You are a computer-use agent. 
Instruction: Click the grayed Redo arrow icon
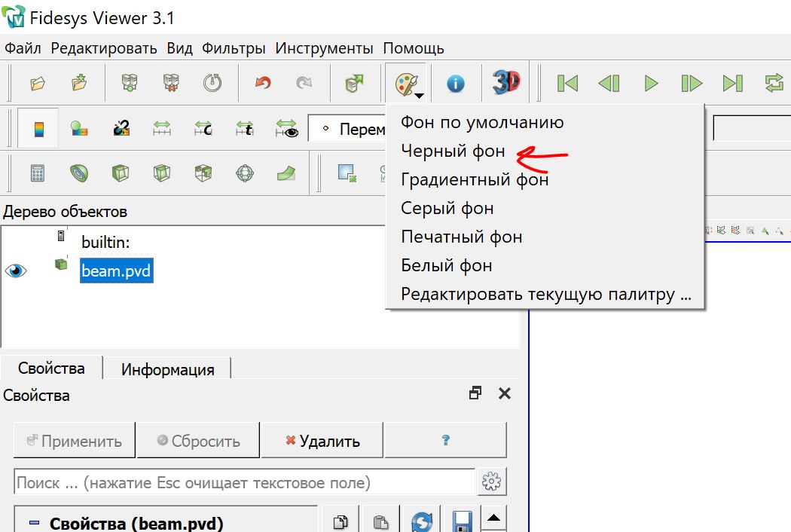304,83
